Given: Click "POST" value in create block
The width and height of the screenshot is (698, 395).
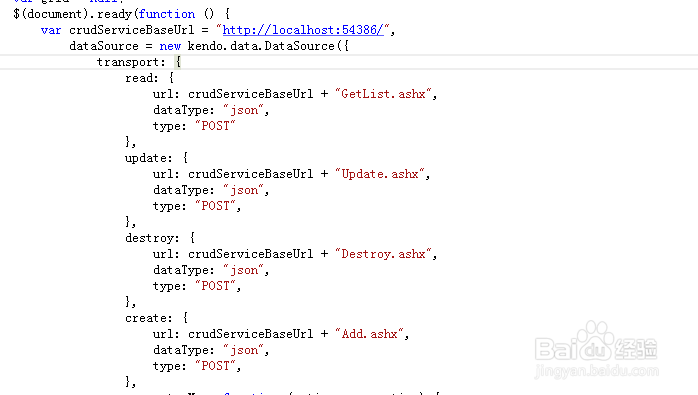Looking at the screenshot, I should (x=215, y=366).
